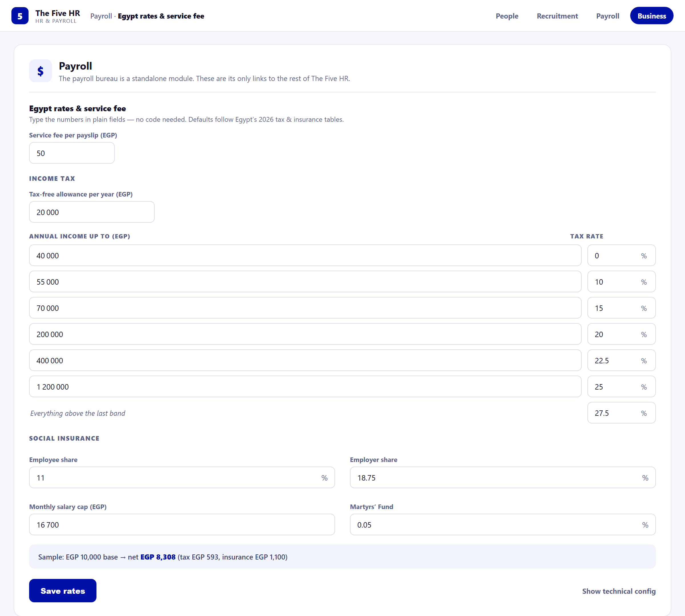Click the Payroll dollar sign icon
Image resolution: width=685 pixels, height=616 pixels.
(x=40, y=71)
